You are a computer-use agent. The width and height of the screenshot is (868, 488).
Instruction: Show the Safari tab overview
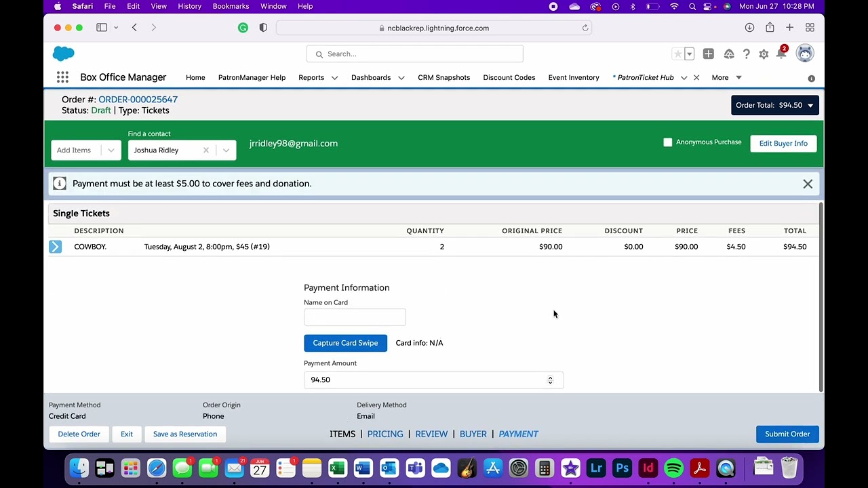point(810,28)
